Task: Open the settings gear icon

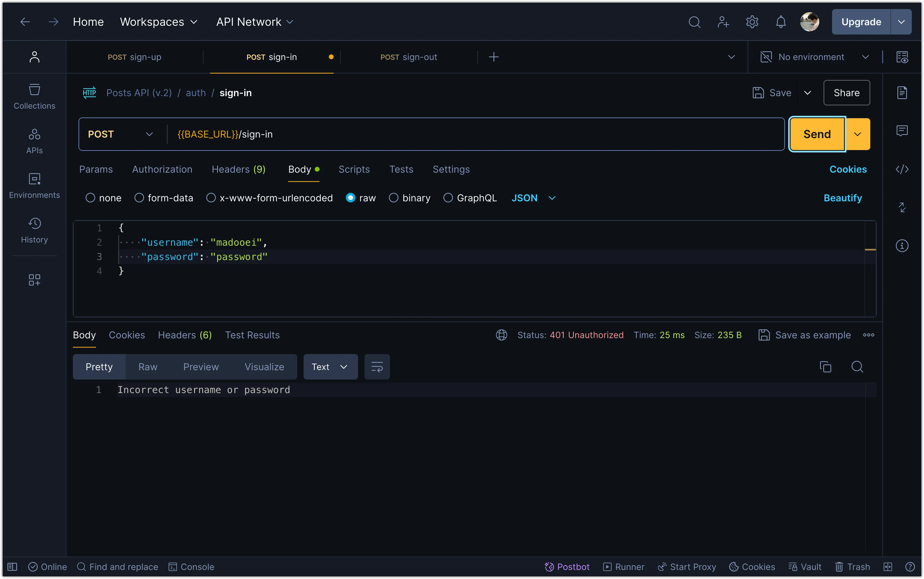Action: [x=752, y=22]
